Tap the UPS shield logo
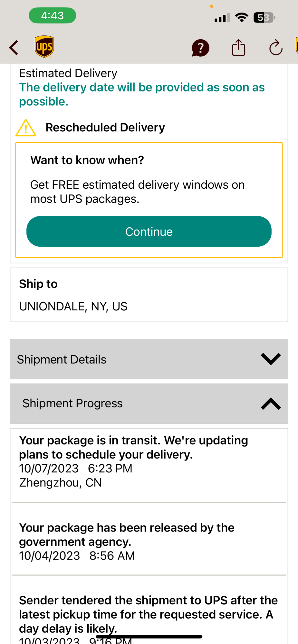The width and height of the screenshot is (298, 644). tap(44, 47)
